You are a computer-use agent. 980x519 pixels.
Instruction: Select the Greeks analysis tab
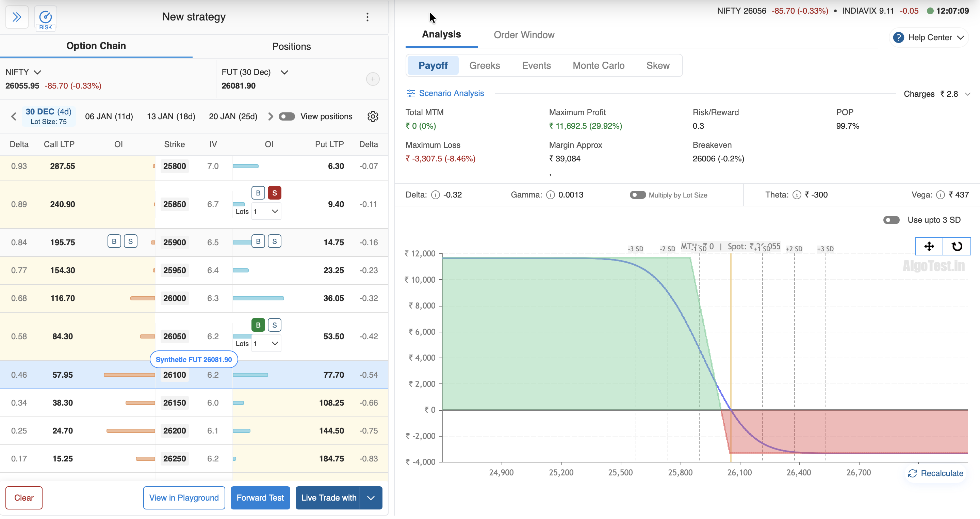coord(484,65)
